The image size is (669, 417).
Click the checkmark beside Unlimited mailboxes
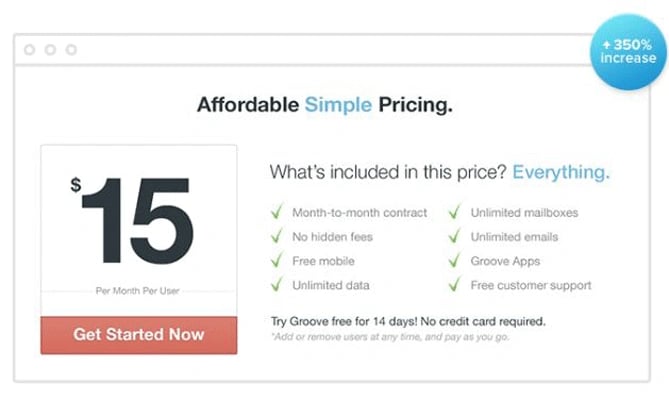point(454,212)
